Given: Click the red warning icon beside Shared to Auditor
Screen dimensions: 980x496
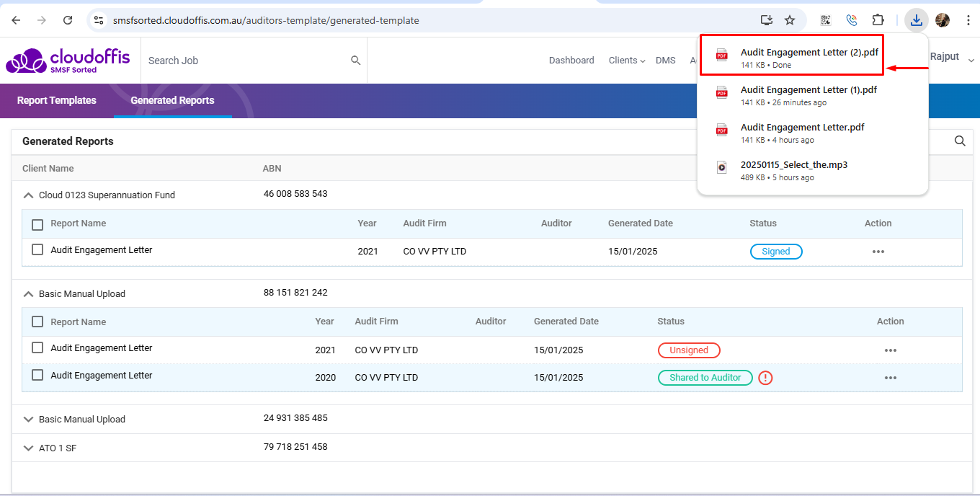Looking at the screenshot, I should point(765,378).
